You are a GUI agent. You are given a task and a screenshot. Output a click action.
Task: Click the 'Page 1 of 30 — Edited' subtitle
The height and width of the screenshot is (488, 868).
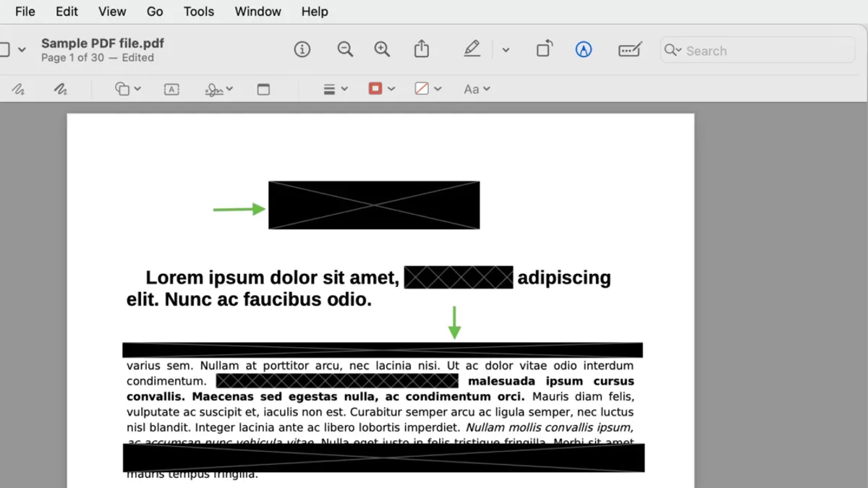point(98,58)
